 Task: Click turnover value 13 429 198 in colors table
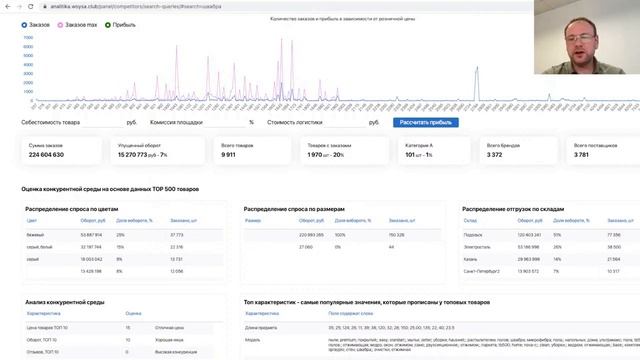point(91,271)
